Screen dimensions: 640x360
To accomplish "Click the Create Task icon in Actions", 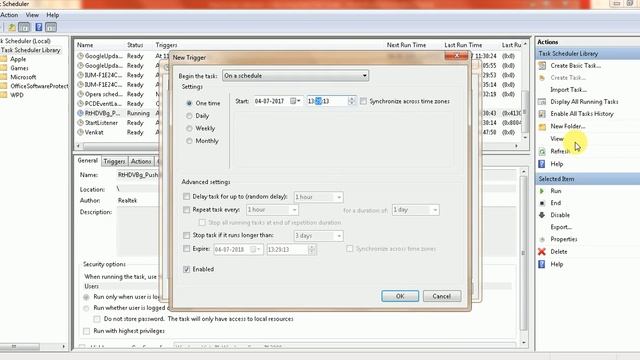I will pyautogui.click(x=542, y=78).
